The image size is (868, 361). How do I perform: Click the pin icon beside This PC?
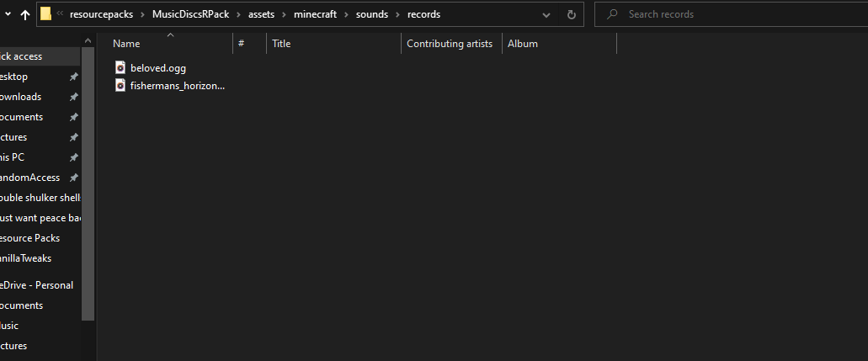(74, 157)
